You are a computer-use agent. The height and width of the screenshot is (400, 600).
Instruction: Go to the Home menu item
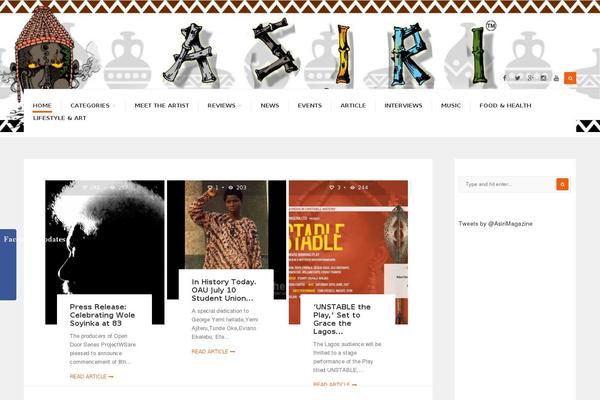pyautogui.click(x=42, y=106)
